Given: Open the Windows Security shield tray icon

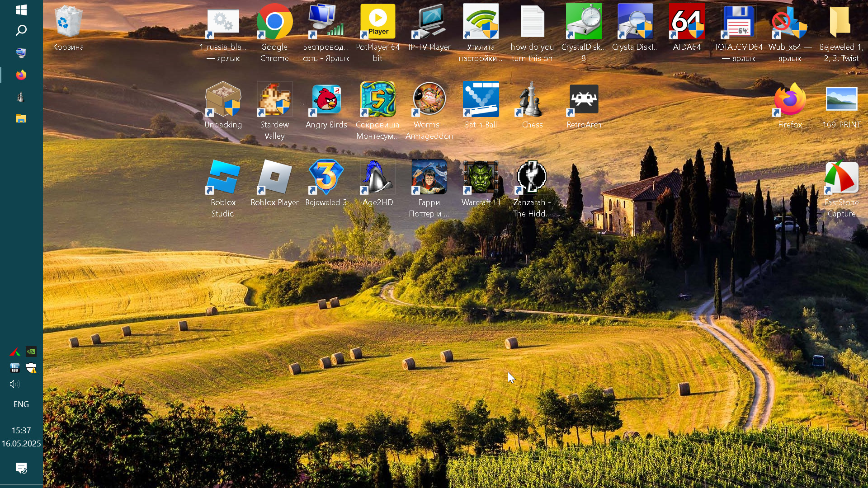Looking at the screenshot, I should [31, 369].
